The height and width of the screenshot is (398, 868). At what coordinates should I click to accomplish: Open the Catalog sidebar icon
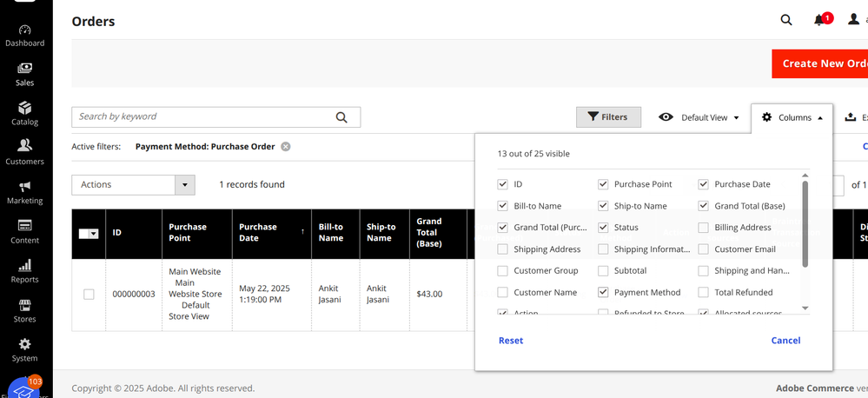pos(24,108)
